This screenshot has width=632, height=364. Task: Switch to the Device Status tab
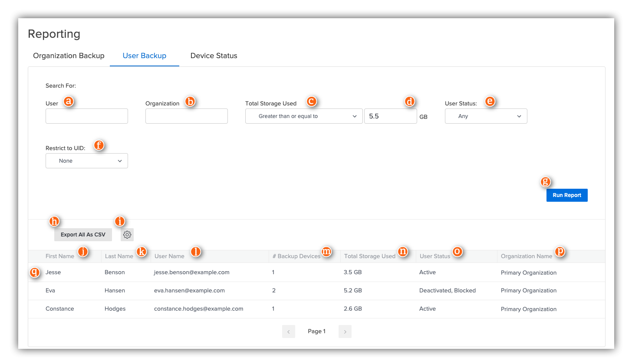tap(214, 56)
